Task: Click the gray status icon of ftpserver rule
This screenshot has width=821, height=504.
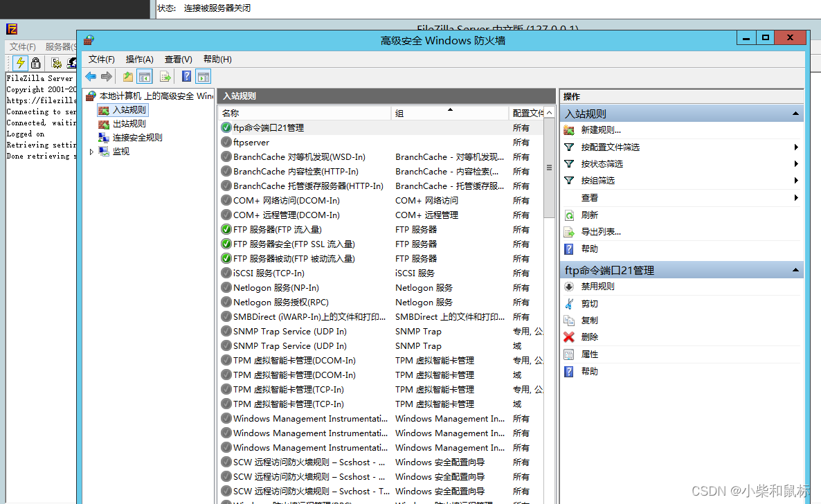Action: coord(226,142)
